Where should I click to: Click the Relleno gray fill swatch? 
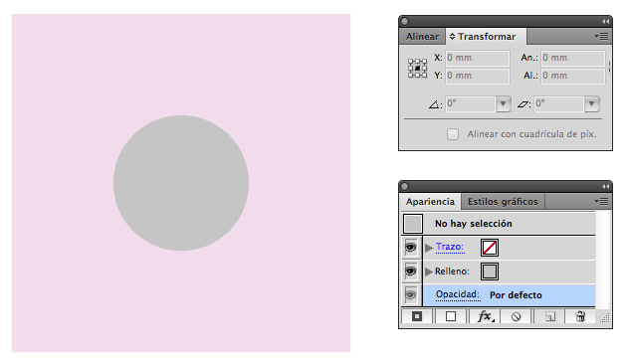490,272
